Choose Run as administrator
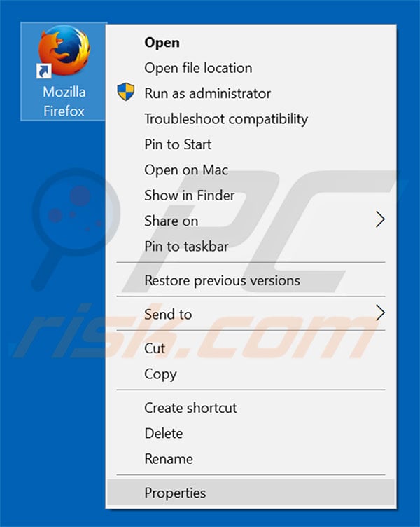 click(x=251, y=93)
